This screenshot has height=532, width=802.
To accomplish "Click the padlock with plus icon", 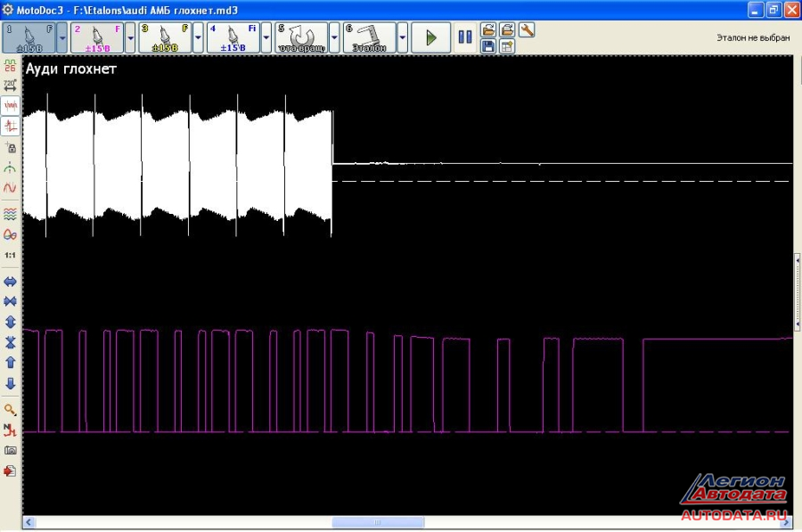I will point(10,148).
